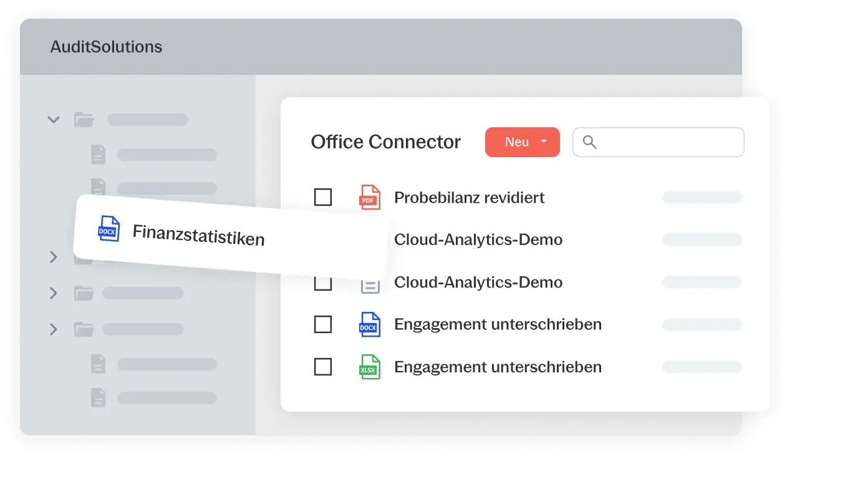
Task: Open Engagement unterschrieben beside the DOCX icon
Action: click(x=498, y=325)
